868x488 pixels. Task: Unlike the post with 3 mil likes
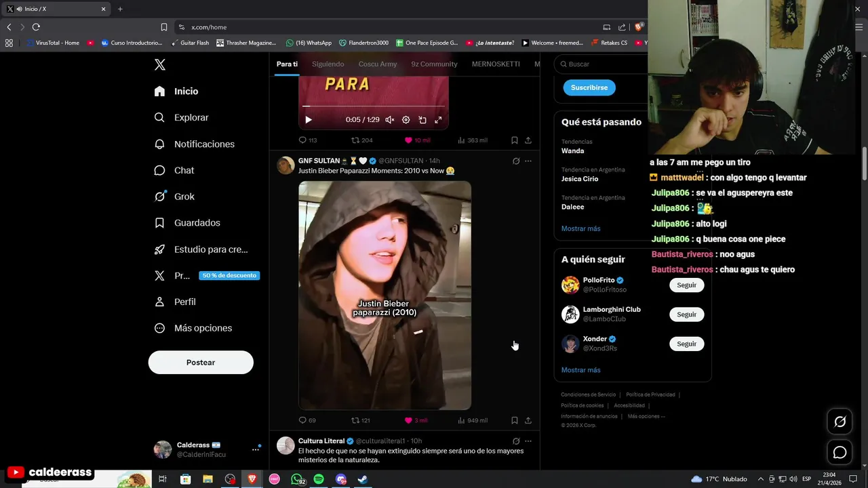pyautogui.click(x=416, y=420)
